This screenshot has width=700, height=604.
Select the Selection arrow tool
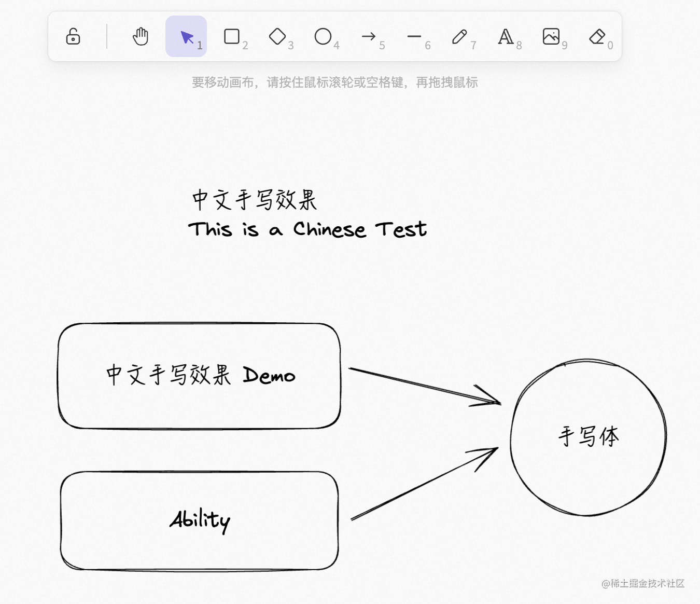click(186, 36)
